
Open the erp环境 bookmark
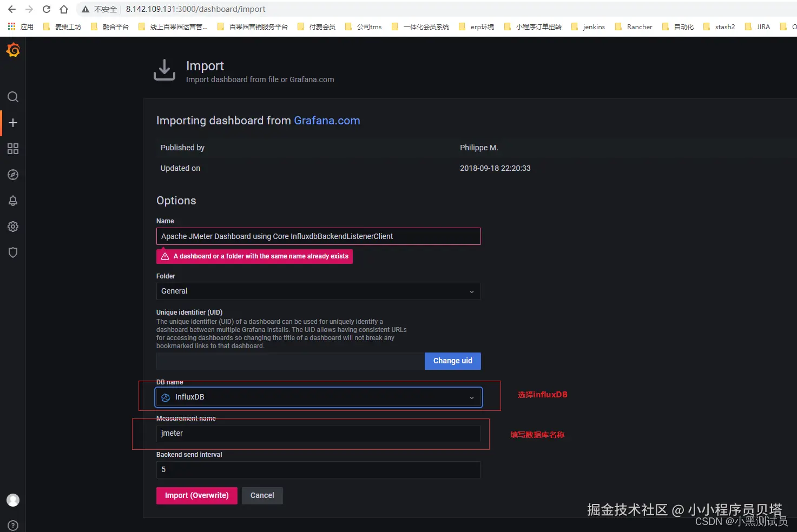[476, 26]
